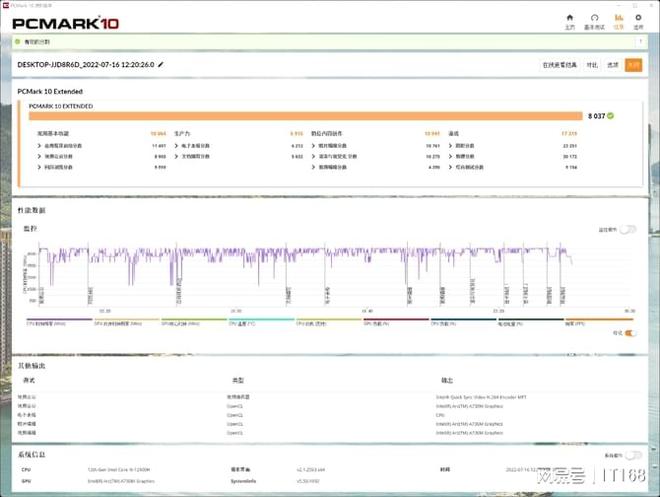Toggle the switch at right of monitoring header
This screenshot has height=497, width=660.
coord(628,229)
